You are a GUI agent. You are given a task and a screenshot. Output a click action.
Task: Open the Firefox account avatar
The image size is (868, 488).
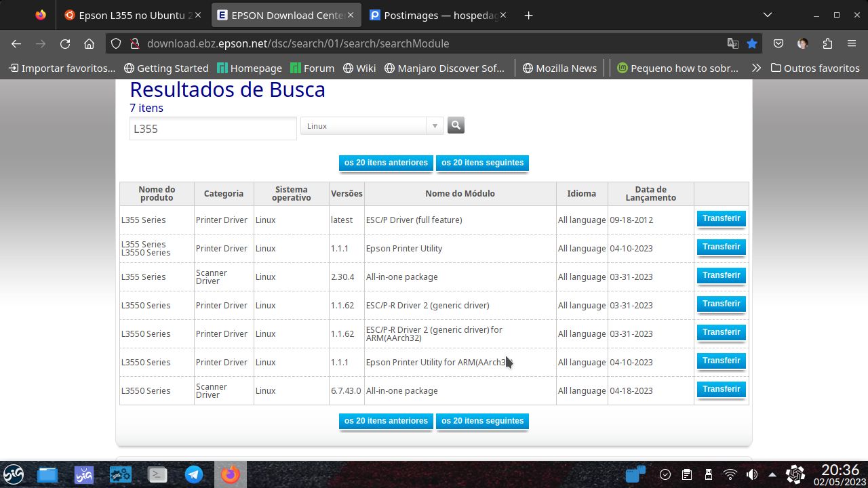click(803, 43)
